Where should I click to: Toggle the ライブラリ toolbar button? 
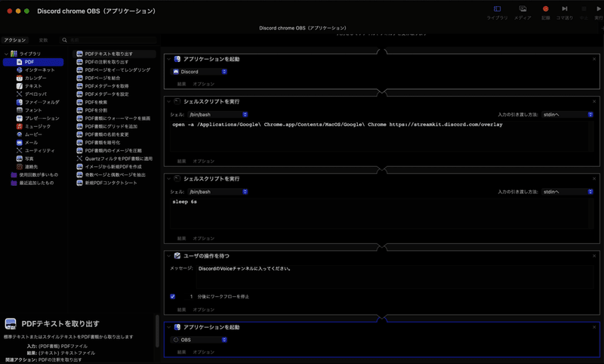click(497, 12)
